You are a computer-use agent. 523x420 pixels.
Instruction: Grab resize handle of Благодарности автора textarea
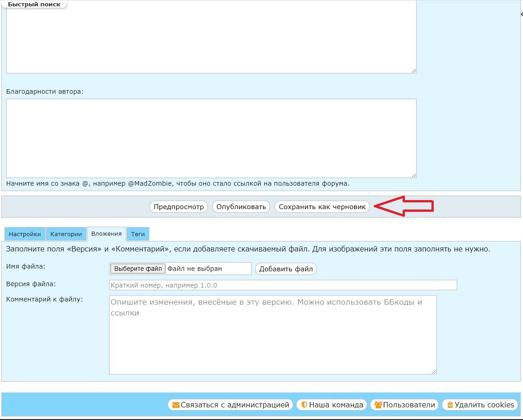coord(413,175)
